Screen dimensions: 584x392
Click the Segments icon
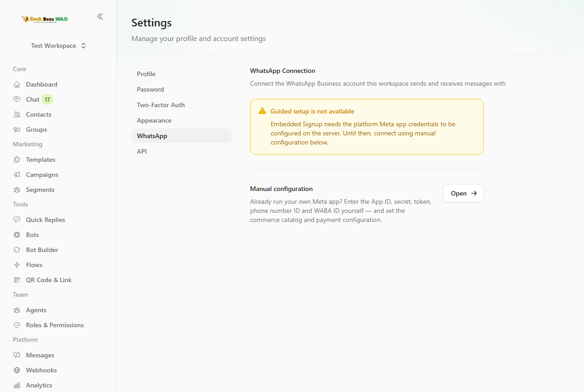tap(17, 190)
